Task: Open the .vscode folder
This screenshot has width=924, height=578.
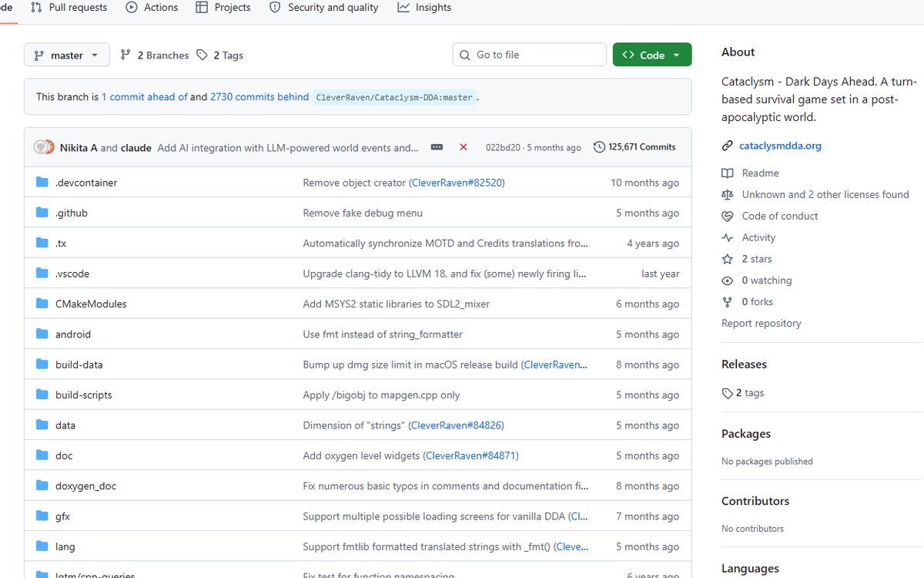Action: coord(72,274)
